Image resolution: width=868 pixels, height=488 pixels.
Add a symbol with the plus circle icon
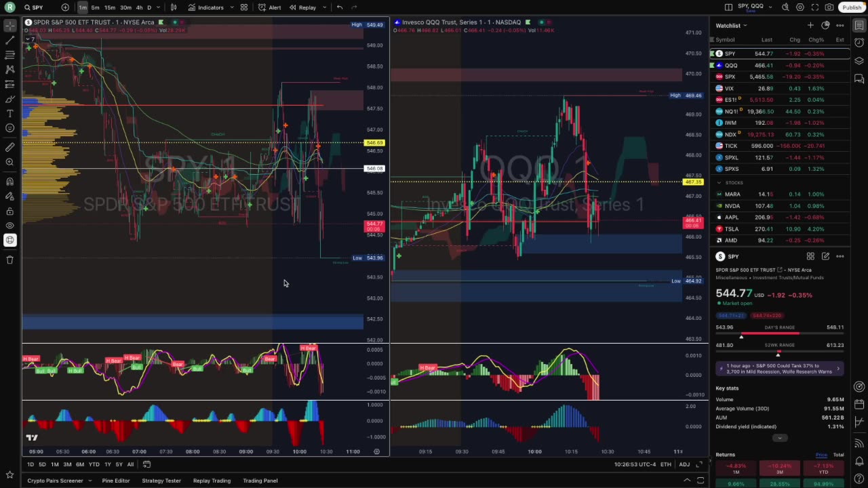pos(65,7)
